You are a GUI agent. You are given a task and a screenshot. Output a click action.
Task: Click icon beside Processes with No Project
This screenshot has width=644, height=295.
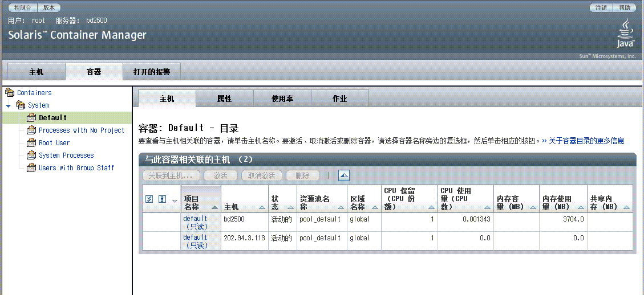[31, 130]
